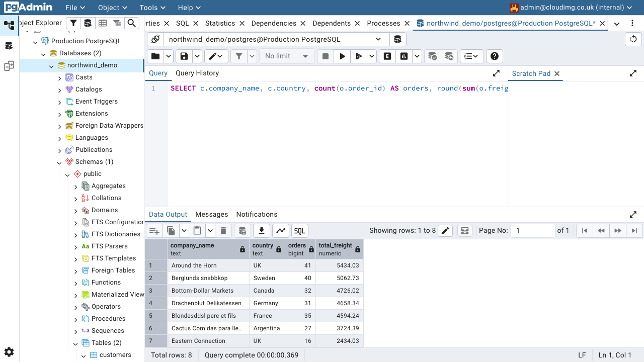This screenshot has height=362, width=644.
Task: Click the Save File disk icon
Action: click(185, 56)
